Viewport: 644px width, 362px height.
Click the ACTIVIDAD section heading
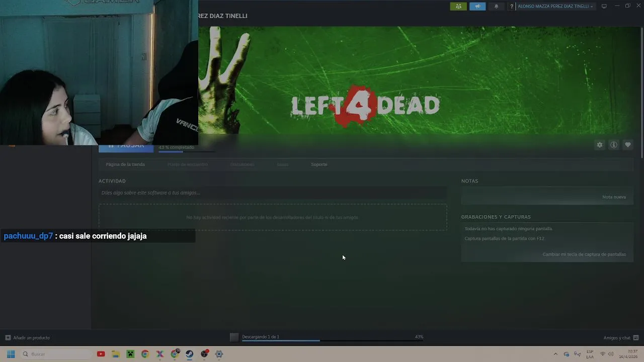112,181
